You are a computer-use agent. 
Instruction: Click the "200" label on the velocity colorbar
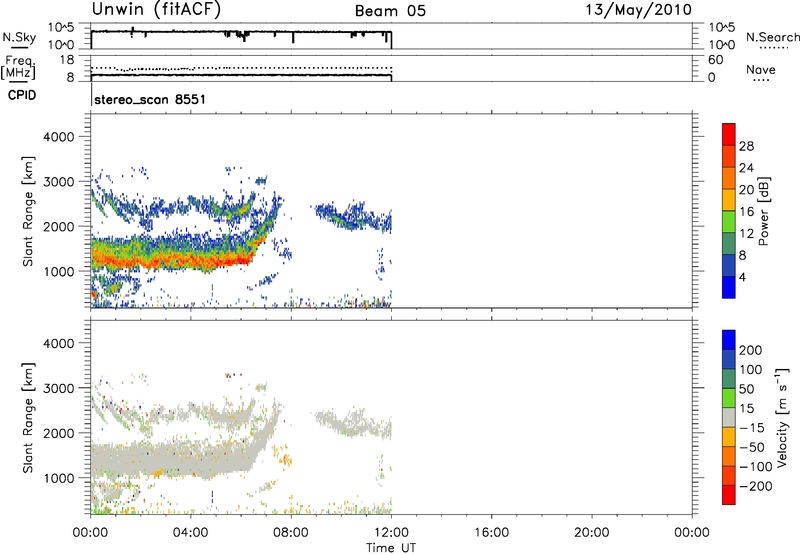[x=751, y=350]
